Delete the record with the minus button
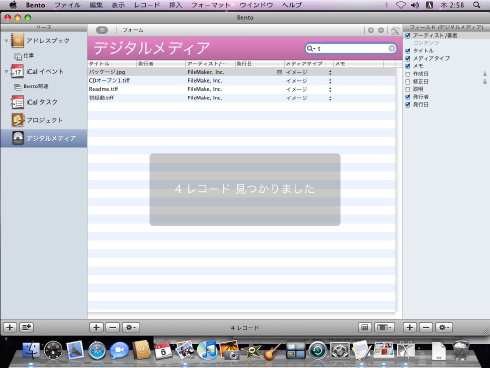490x368 pixels. click(x=113, y=327)
